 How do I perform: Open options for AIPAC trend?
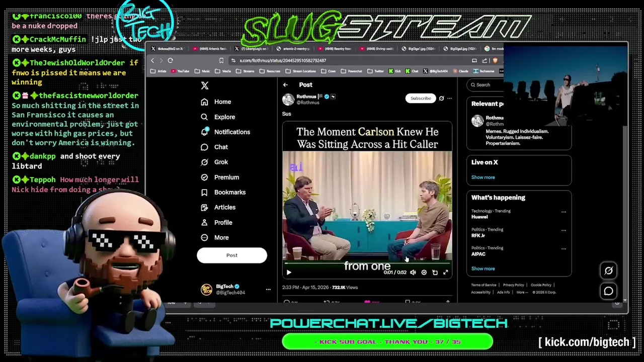coord(563,248)
